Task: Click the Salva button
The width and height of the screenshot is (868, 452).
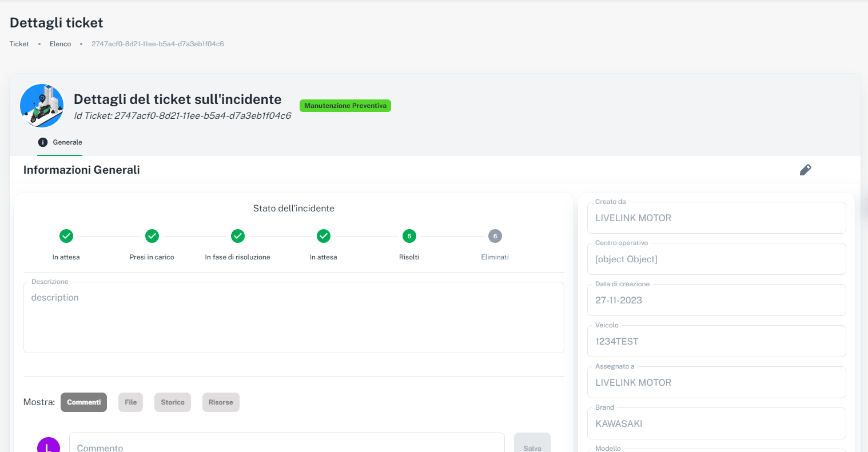Action: point(532,446)
